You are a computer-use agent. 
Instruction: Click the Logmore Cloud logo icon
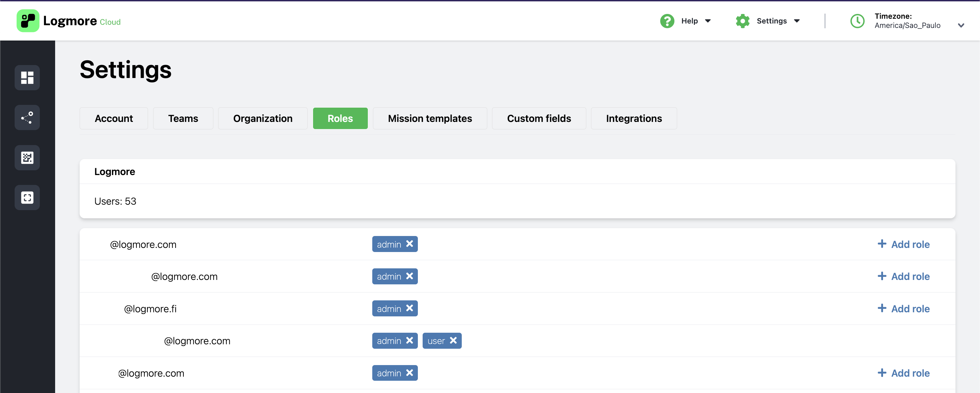coord(28,20)
